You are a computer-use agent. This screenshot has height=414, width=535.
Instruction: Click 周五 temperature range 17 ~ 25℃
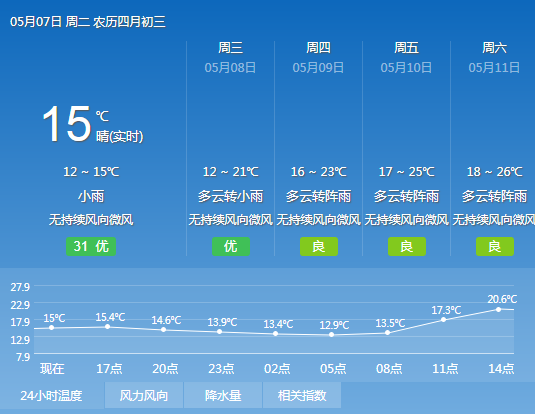407,172
